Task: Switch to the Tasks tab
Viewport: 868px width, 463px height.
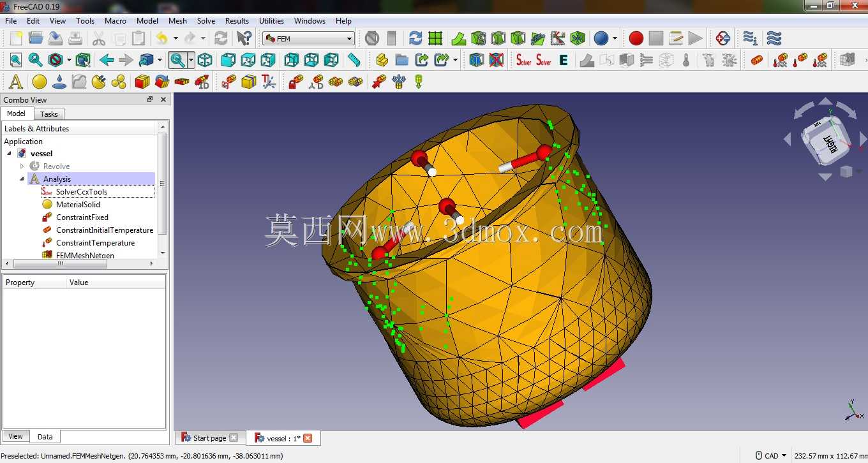Action: point(49,114)
